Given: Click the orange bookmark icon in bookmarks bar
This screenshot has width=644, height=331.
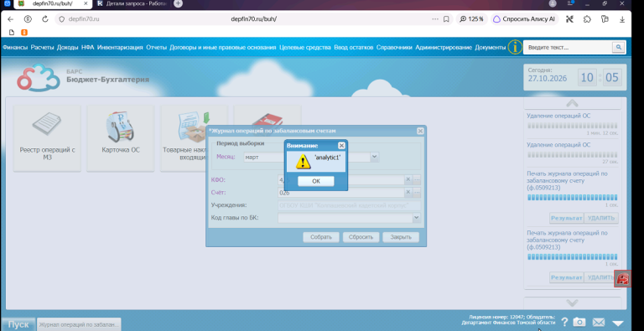Looking at the screenshot, I should [x=24, y=32].
